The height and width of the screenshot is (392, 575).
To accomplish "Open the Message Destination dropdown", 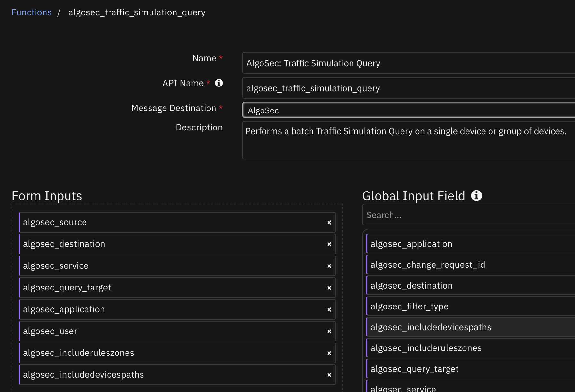I will 409,110.
